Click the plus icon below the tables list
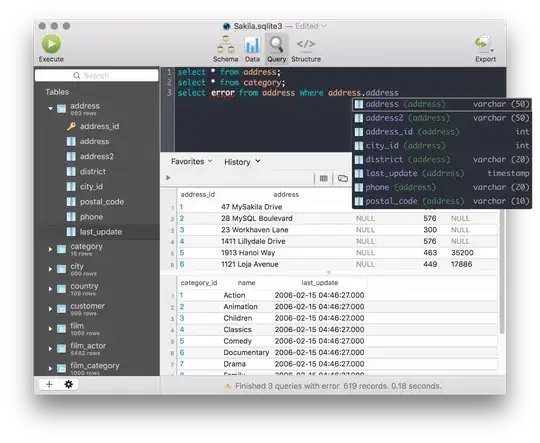Screen dimensions: 540x443 pos(49,384)
